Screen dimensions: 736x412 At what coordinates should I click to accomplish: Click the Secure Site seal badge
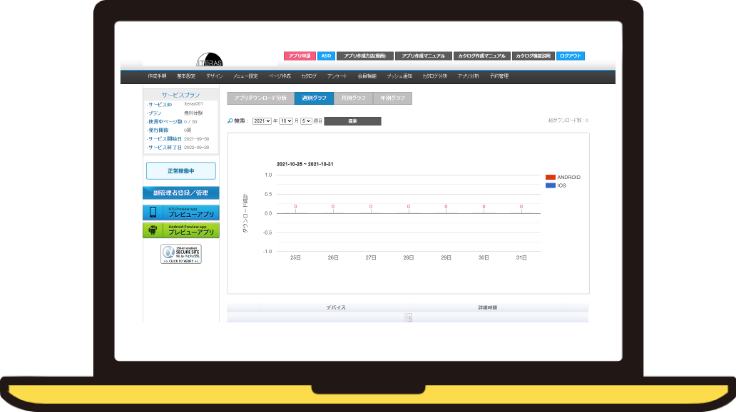coord(180,254)
